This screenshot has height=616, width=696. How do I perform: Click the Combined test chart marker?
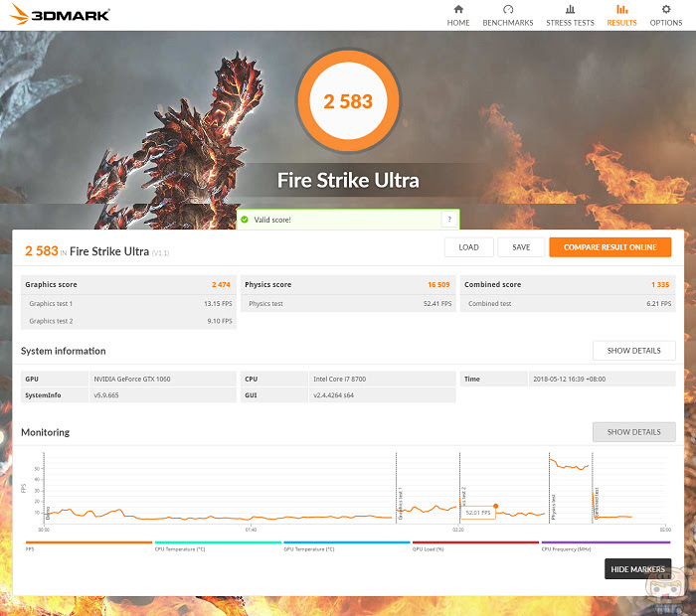(597, 504)
